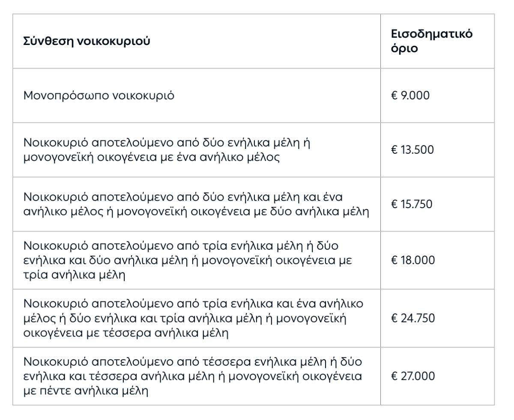Click text 'μονογονεϊκή οικογένεια με ένα ανήλικο μέλος'

point(152,157)
